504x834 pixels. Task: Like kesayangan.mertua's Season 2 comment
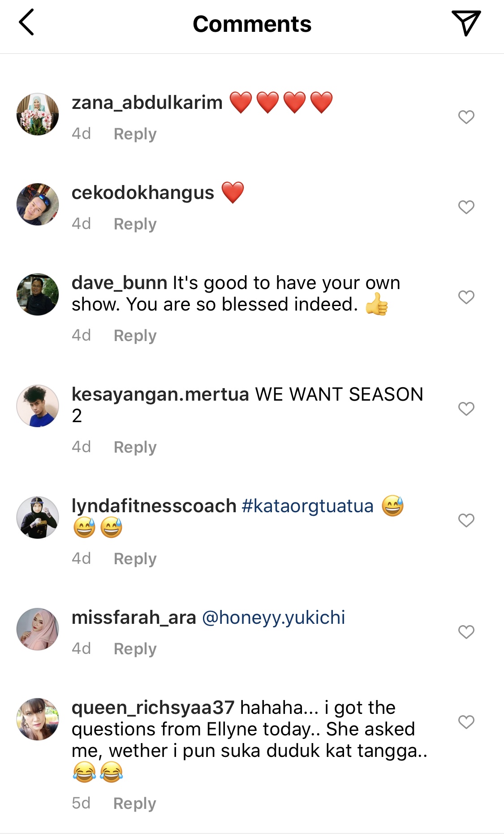click(466, 409)
